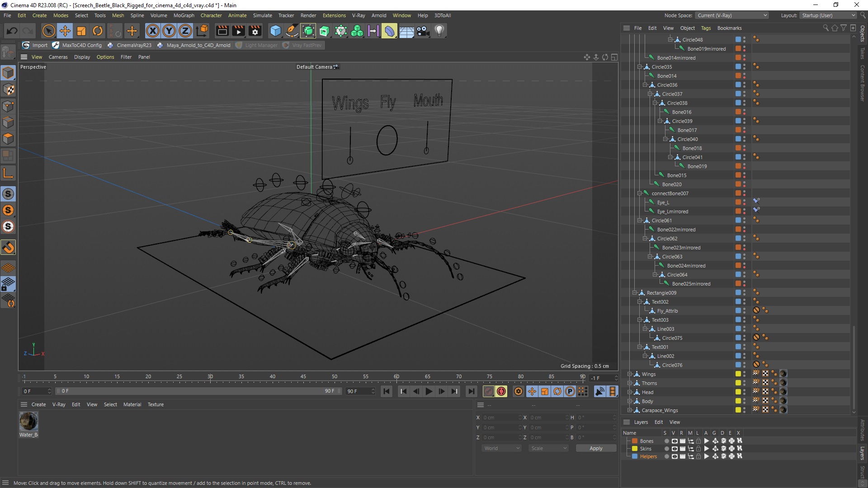Click Play Forwards button
This screenshot has width=868, height=488.
click(x=429, y=391)
